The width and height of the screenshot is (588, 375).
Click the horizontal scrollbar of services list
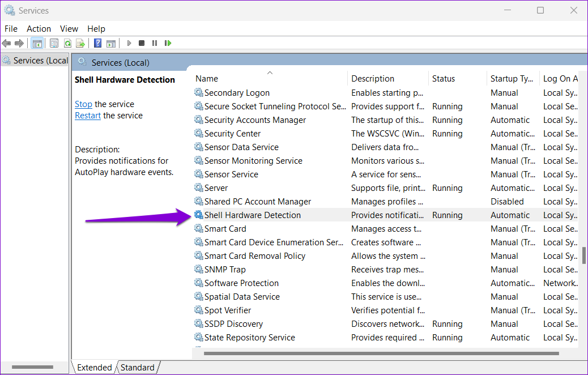(x=381, y=353)
